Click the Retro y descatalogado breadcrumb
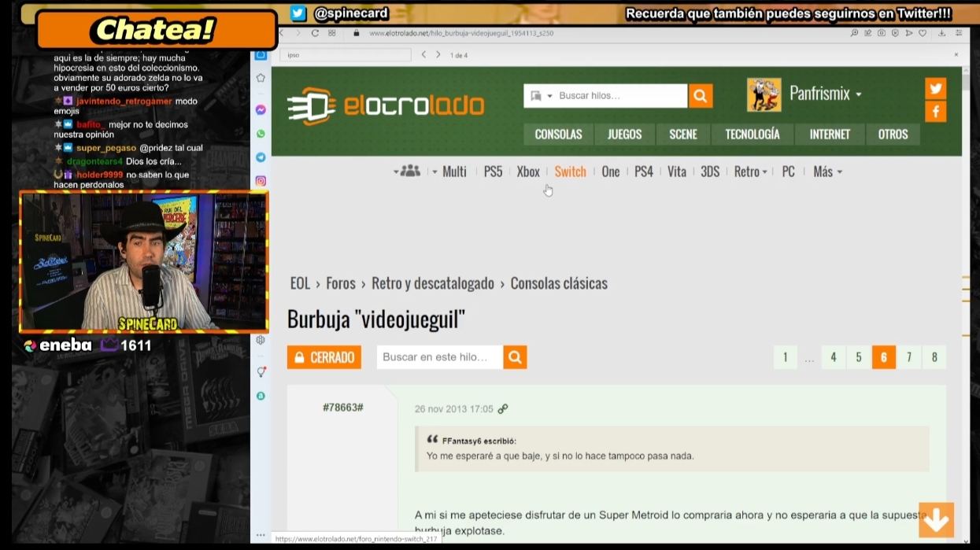 tap(433, 283)
